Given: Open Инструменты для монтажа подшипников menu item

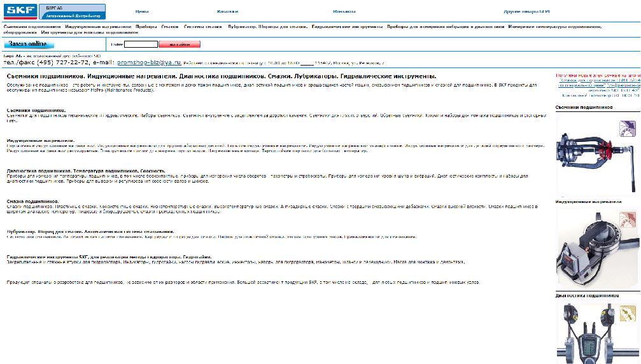Looking at the screenshot, I should [90, 32].
